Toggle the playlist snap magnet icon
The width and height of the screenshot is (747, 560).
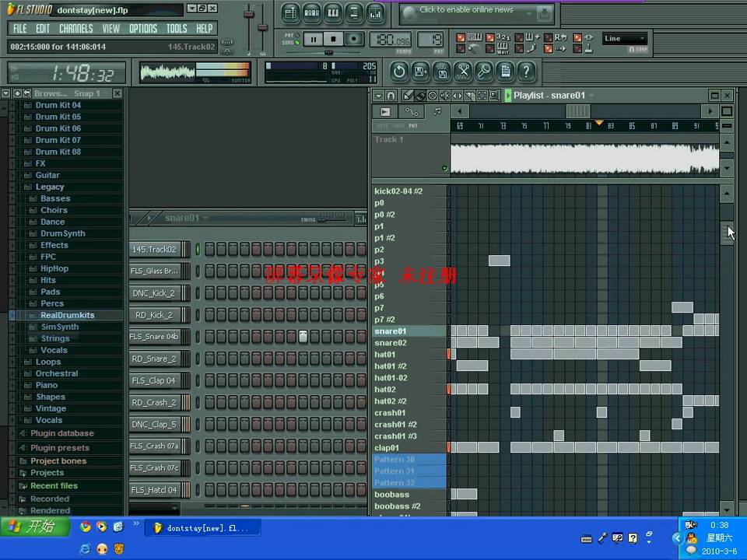(391, 96)
